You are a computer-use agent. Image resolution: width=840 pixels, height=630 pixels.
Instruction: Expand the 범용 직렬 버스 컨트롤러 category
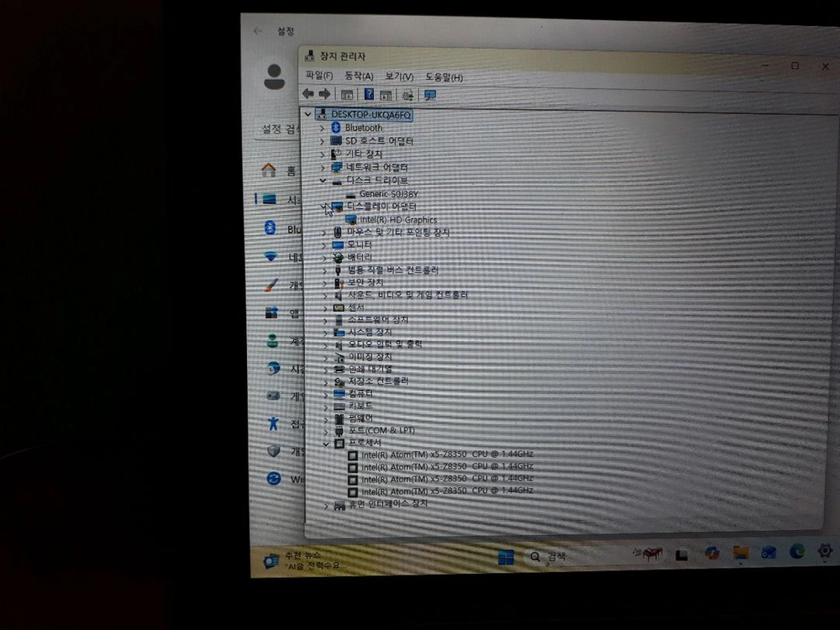pos(324,270)
